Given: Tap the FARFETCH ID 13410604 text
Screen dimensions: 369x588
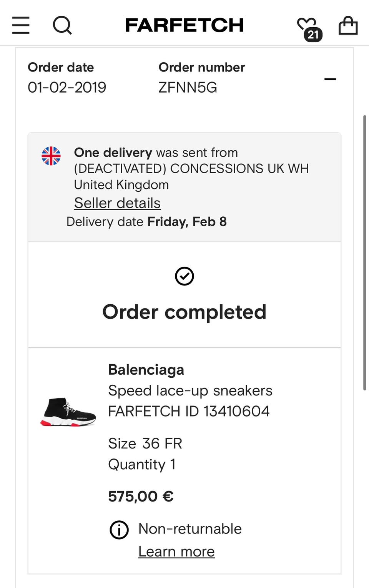Looking at the screenshot, I should click(189, 411).
